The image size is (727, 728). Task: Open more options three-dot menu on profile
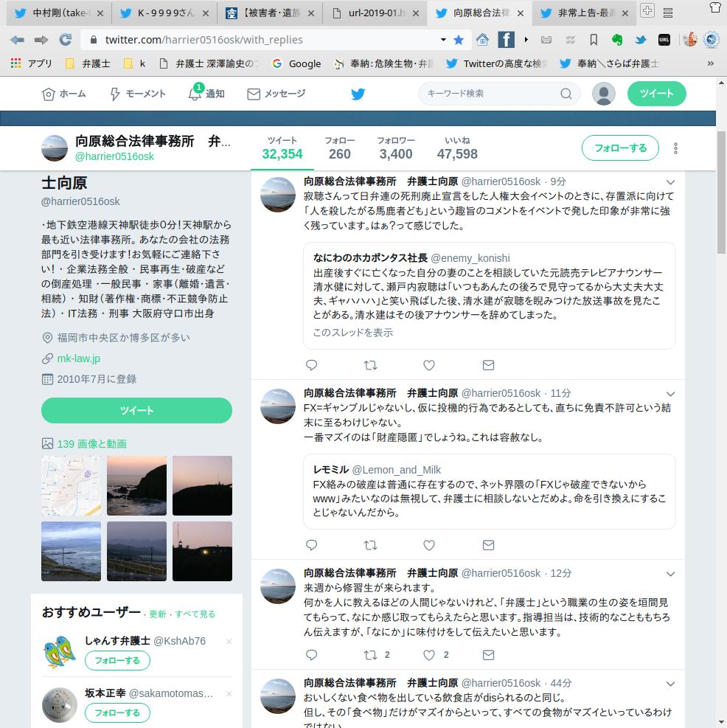tap(675, 148)
